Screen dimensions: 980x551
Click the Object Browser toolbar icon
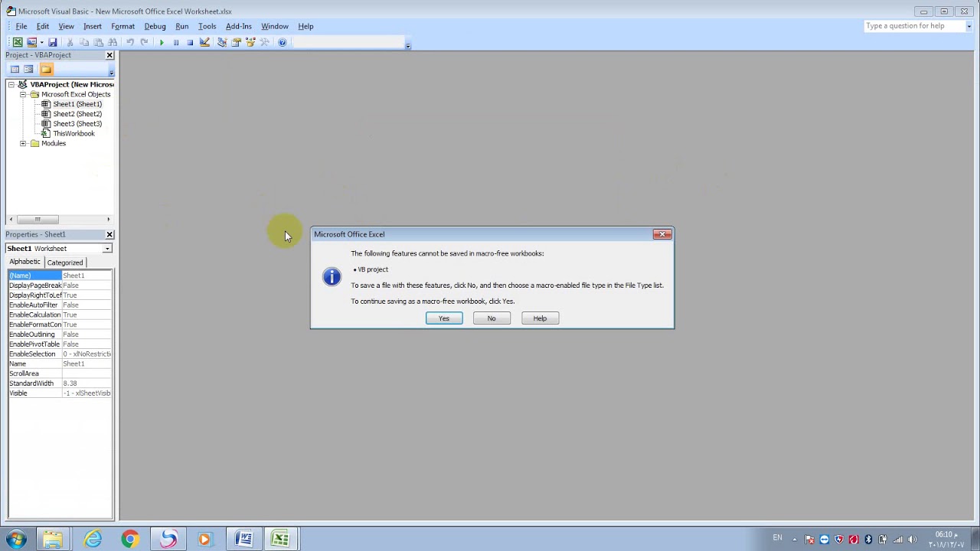pyautogui.click(x=250, y=42)
